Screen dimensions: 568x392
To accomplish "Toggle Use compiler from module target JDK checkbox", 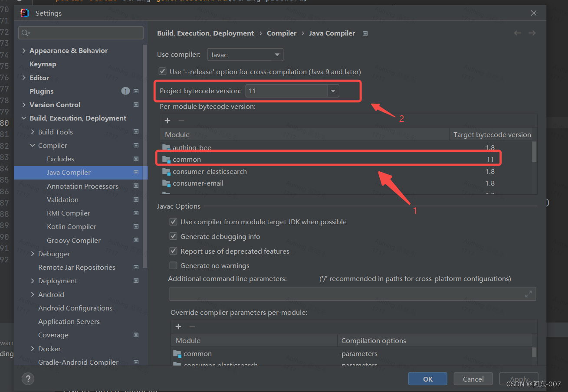I will point(173,222).
